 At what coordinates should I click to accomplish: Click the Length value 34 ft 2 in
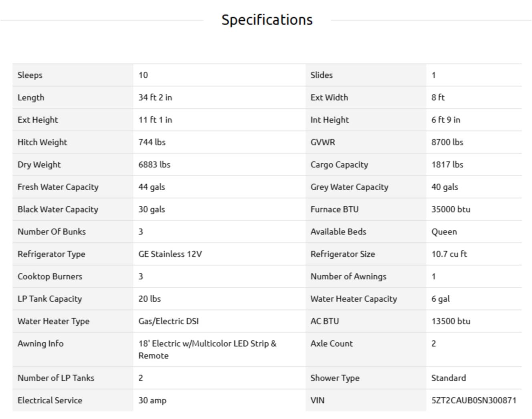click(x=155, y=97)
